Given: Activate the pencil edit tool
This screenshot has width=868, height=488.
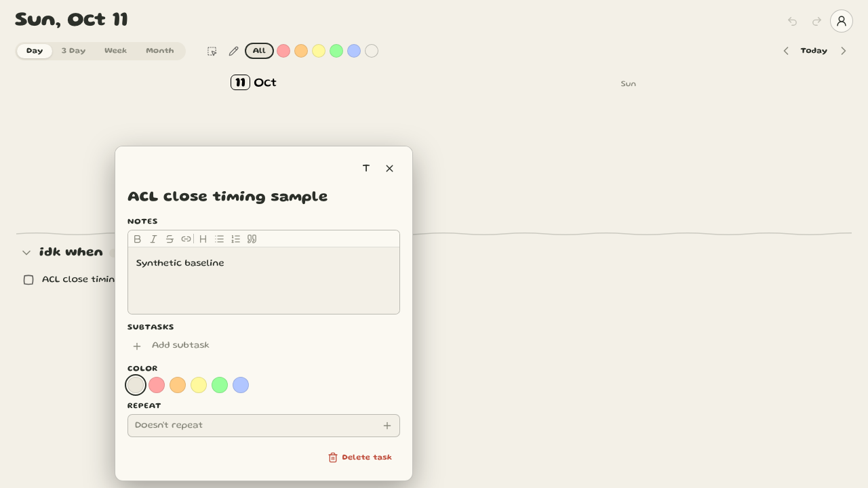Looking at the screenshot, I should point(234,51).
